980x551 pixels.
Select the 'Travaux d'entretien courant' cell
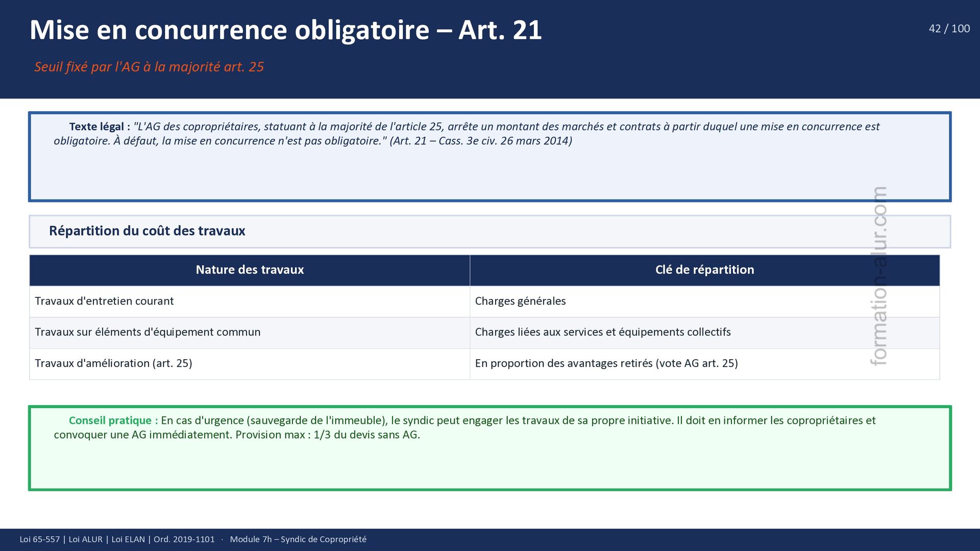tap(104, 301)
